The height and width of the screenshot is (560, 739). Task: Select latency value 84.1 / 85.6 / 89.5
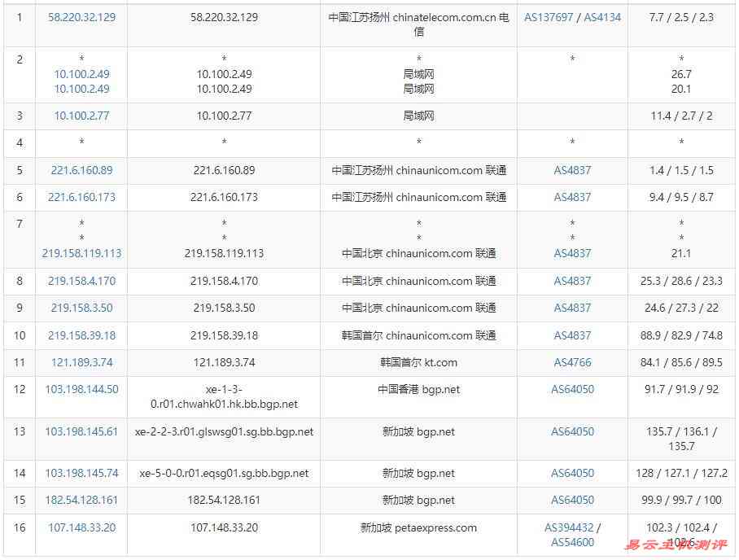point(681,363)
